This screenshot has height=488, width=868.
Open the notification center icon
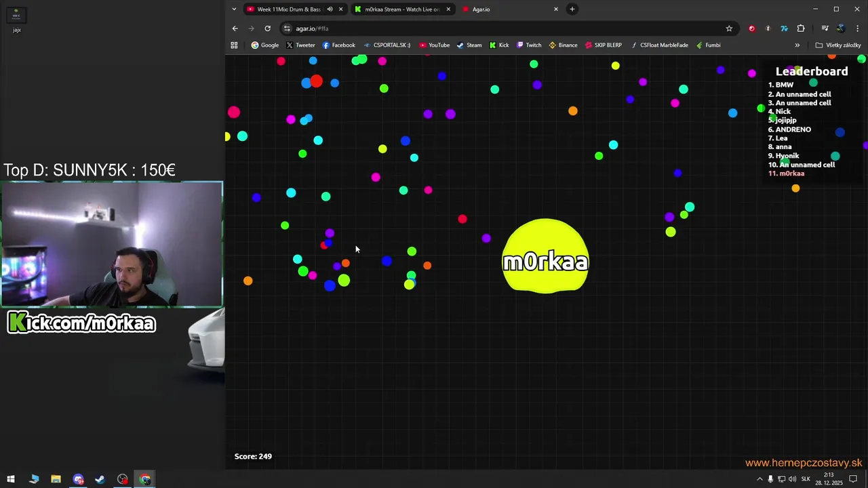[854, 479]
